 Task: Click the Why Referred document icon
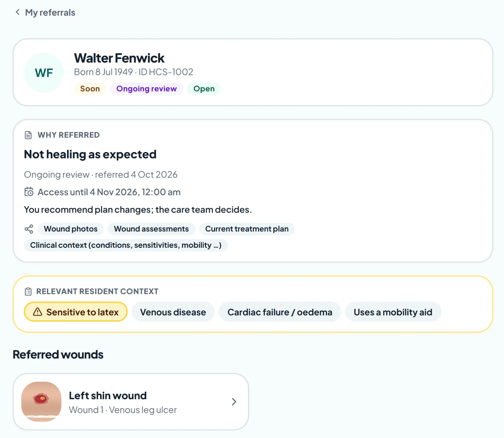coord(28,135)
